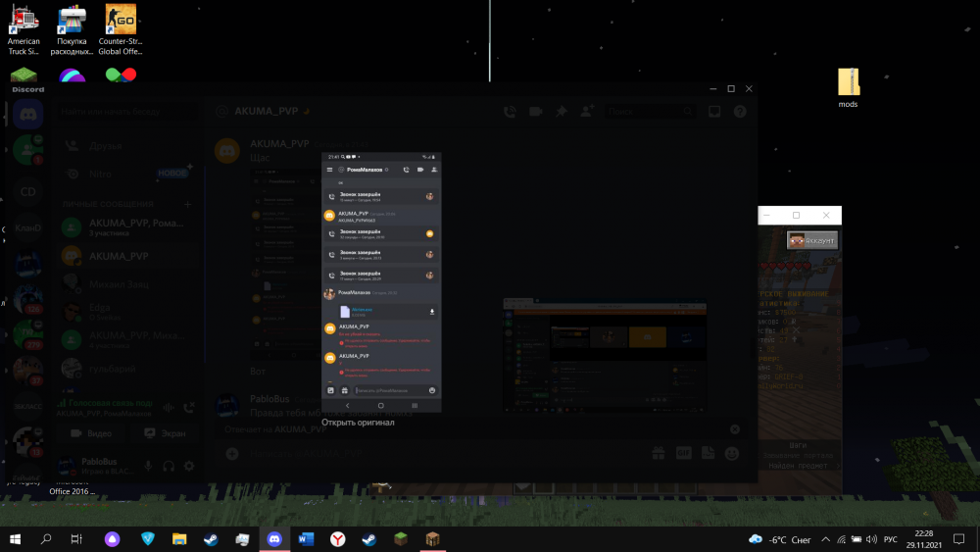Open the Windows notification center
The width and height of the screenshot is (980, 552).
[x=958, y=539]
